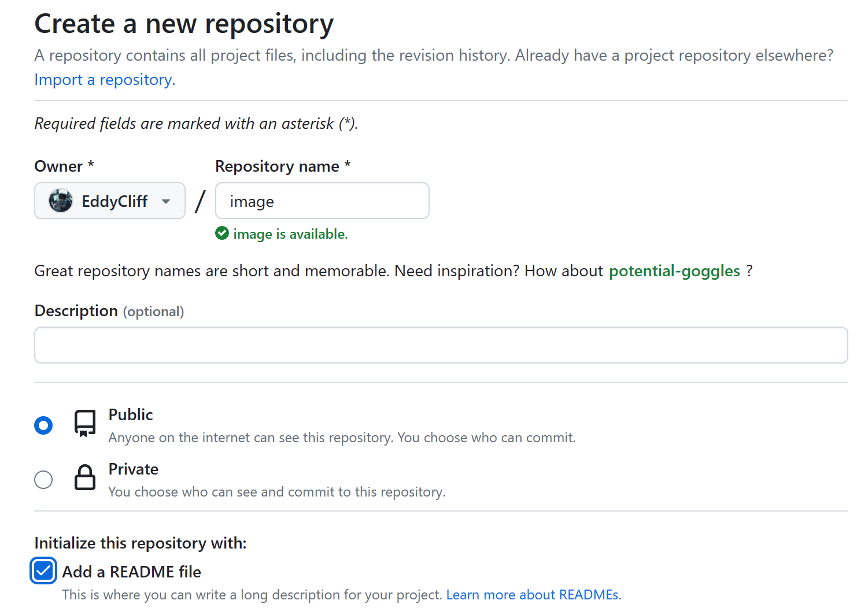Click the dropdown chevron next to EddyCliff

tap(167, 201)
